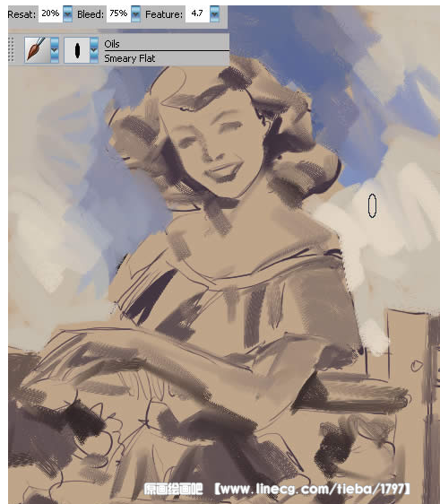Viewport: 440px width, 504px height.
Task: Click the Feature label
Action: pyautogui.click(x=164, y=14)
